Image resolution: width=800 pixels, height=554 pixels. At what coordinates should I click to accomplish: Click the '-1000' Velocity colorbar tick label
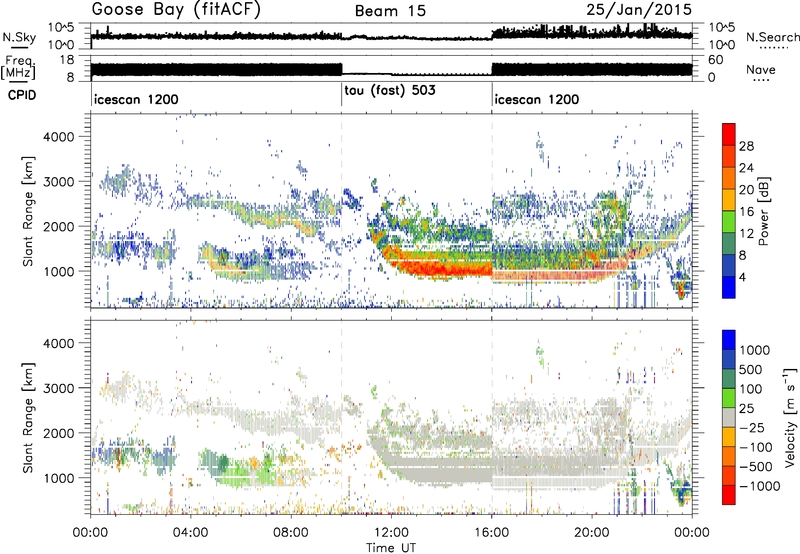760,485
